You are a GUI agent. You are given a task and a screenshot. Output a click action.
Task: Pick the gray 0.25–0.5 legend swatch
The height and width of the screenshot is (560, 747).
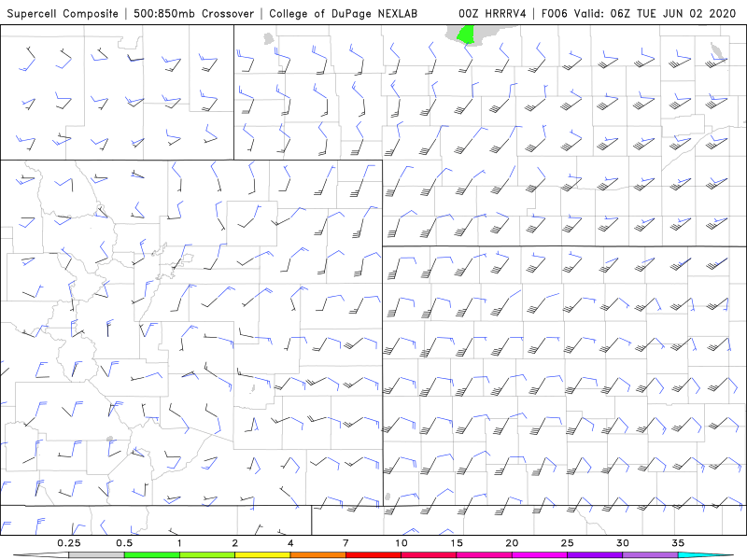pyautogui.click(x=97, y=555)
